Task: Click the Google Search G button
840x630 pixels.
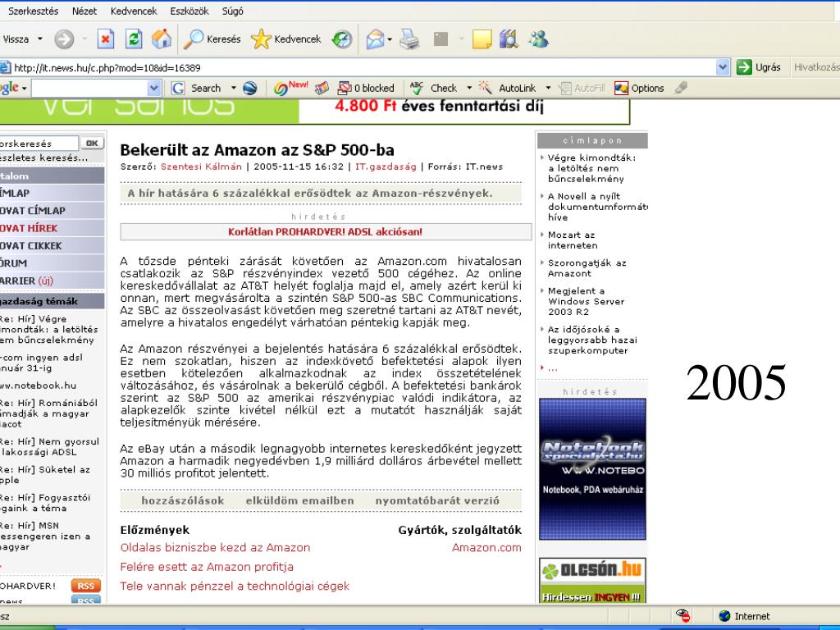Action: (196, 88)
